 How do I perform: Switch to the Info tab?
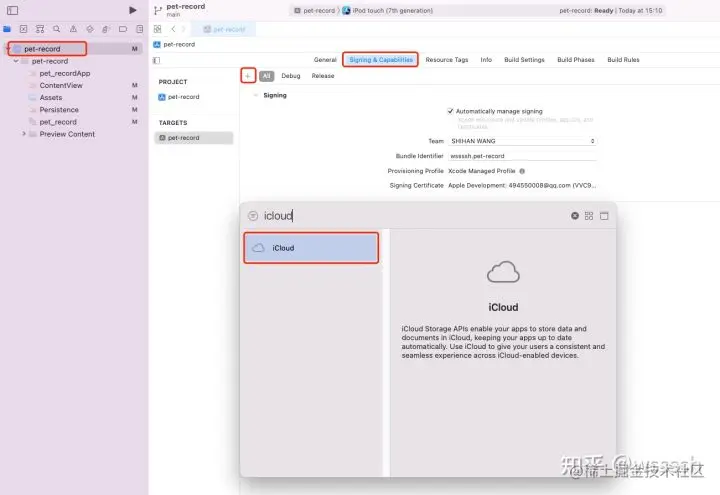pos(486,60)
